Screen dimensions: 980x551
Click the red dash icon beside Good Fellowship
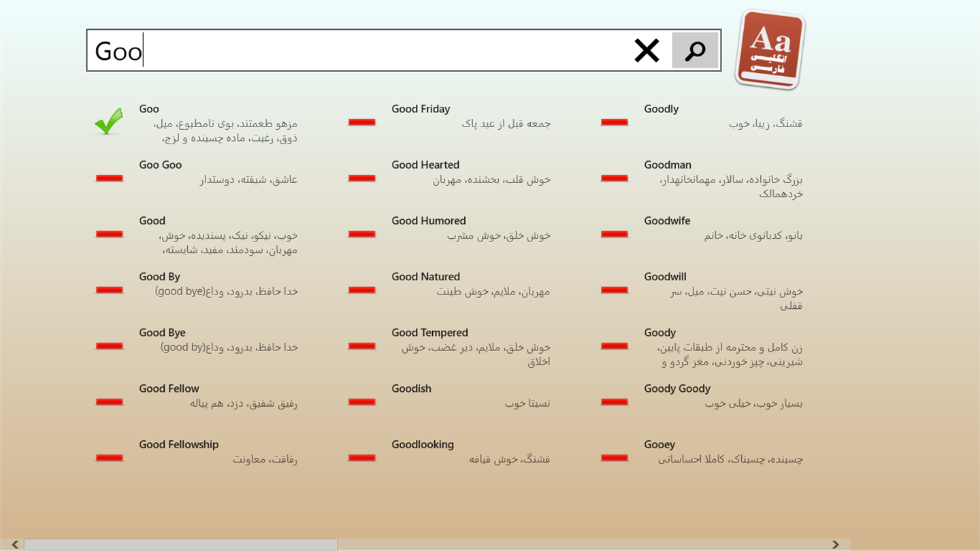110,457
